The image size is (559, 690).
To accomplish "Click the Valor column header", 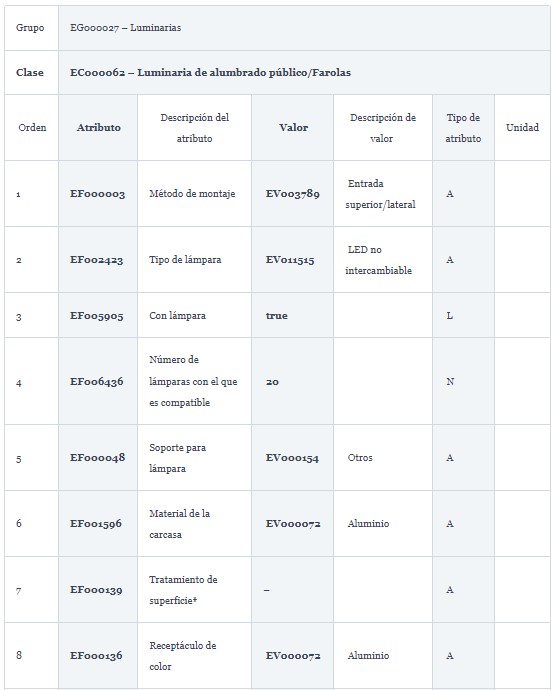I will coord(293,128).
